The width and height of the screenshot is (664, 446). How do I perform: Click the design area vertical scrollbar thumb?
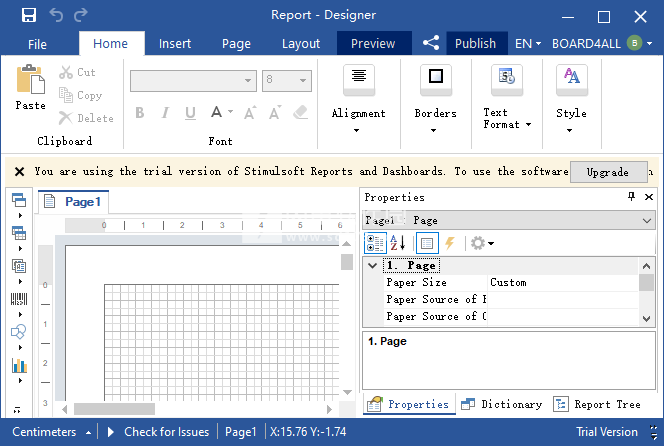347,261
